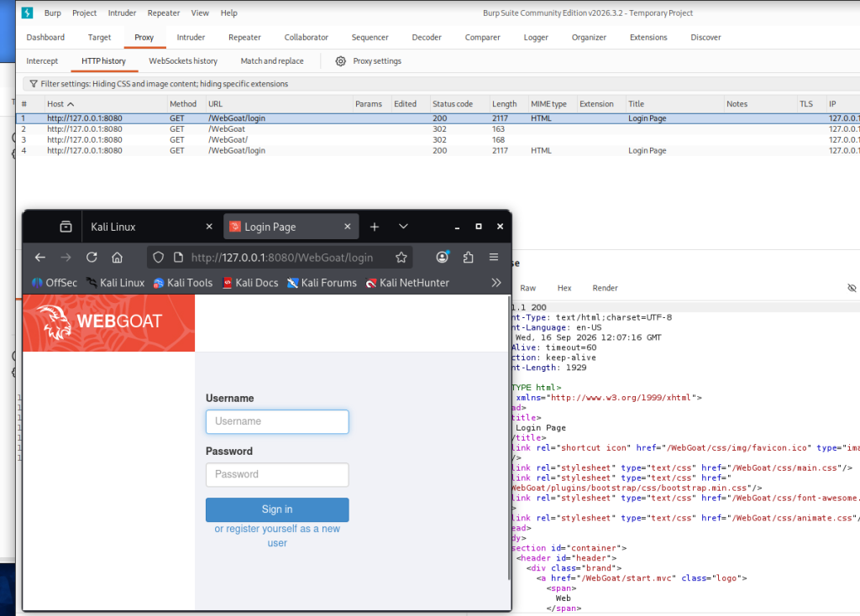Click Firefox forward arrow
The image size is (860, 616).
click(66, 257)
